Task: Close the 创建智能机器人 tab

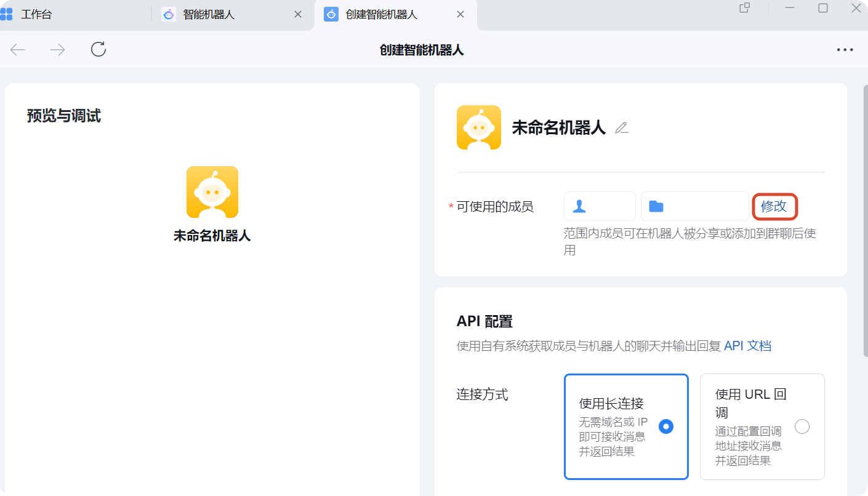Action: 460,14
